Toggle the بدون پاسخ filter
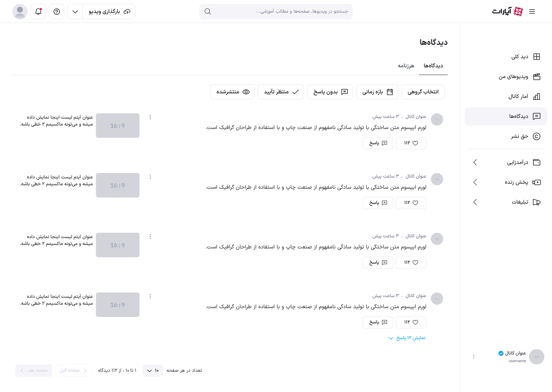Screen dimensions: 552x392 tap(330, 92)
